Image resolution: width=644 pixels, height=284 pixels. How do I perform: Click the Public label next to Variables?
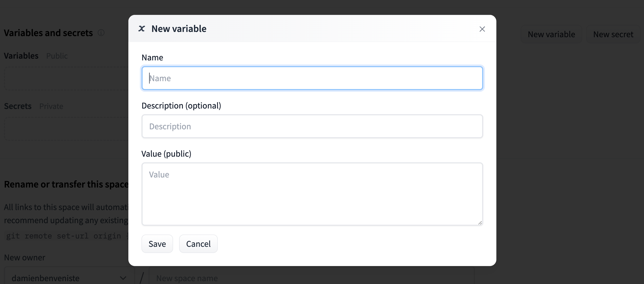point(57,56)
